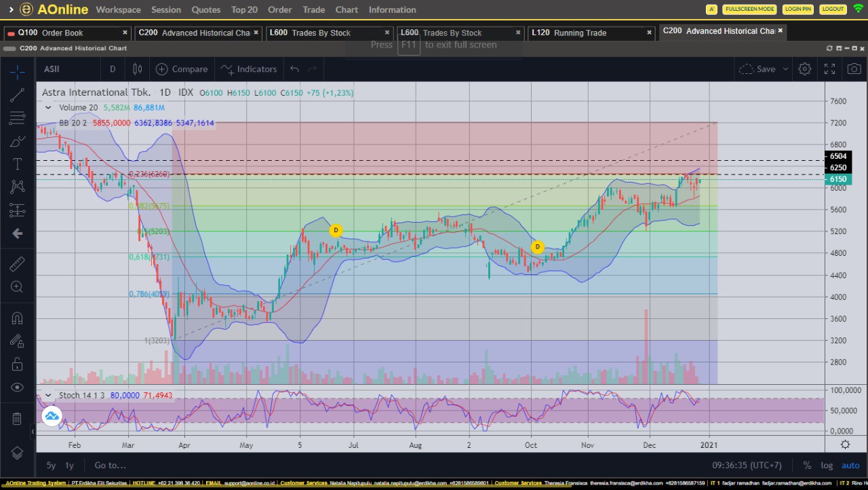Collapse the Stoch 14 1 3 legend chevron
The width and height of the screenshot is (868, 490).
(48, 395)
